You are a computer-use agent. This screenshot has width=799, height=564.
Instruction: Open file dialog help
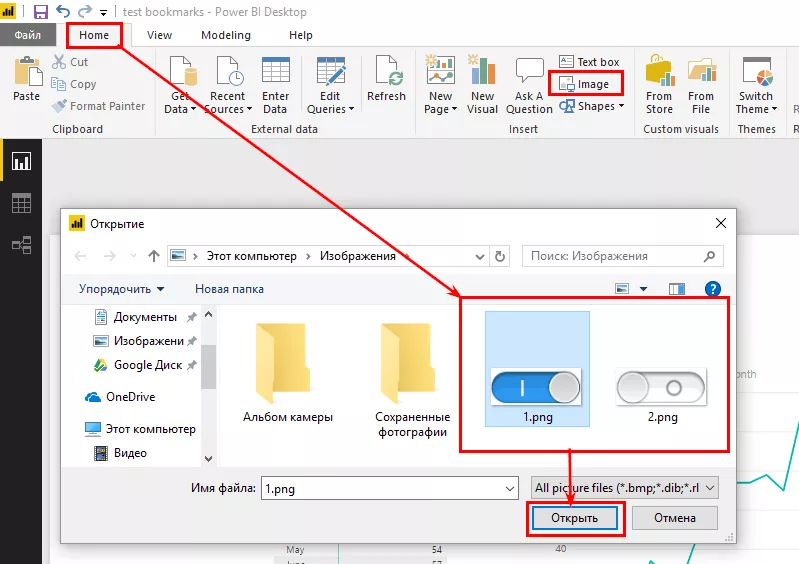click(x=712, y=289)
